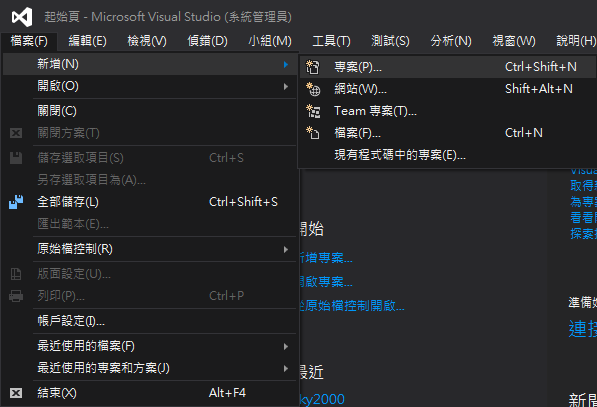Select 關閉(C) from the file menu

click(149, 111)
